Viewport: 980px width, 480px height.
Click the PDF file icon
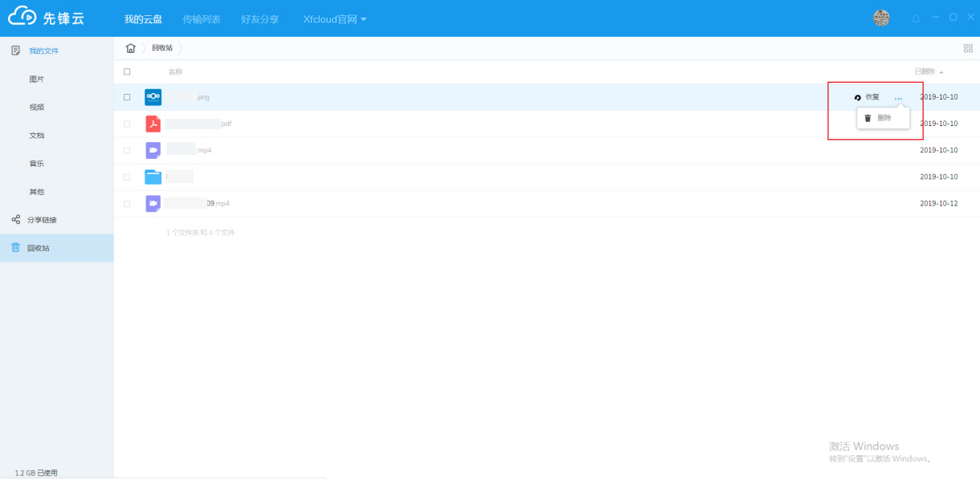[153, 124]
